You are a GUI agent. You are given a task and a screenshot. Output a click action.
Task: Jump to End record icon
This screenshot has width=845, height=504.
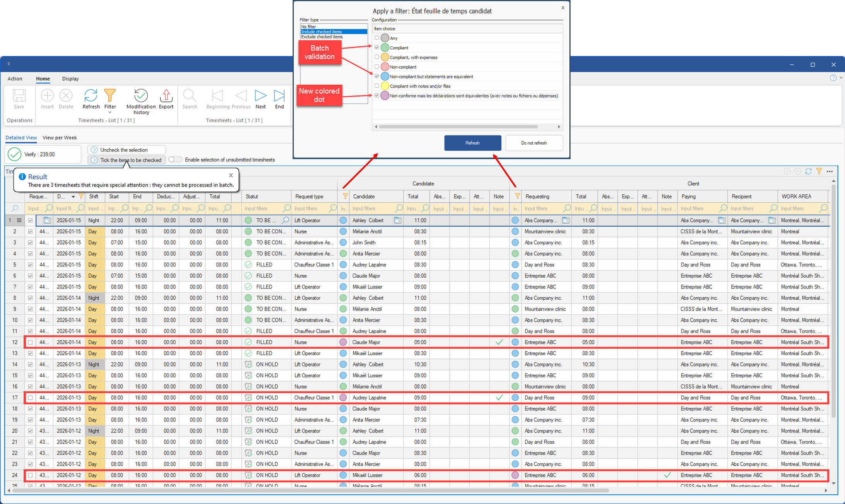[x=279, y=95]
